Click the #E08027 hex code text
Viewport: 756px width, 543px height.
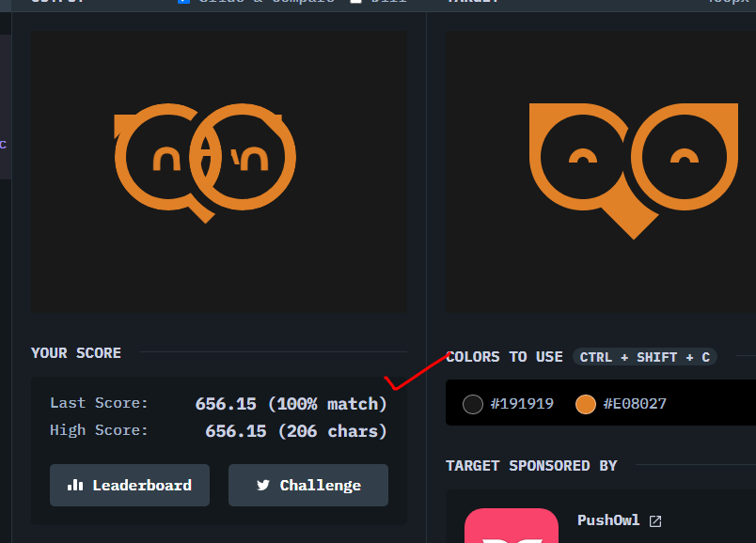635,404
